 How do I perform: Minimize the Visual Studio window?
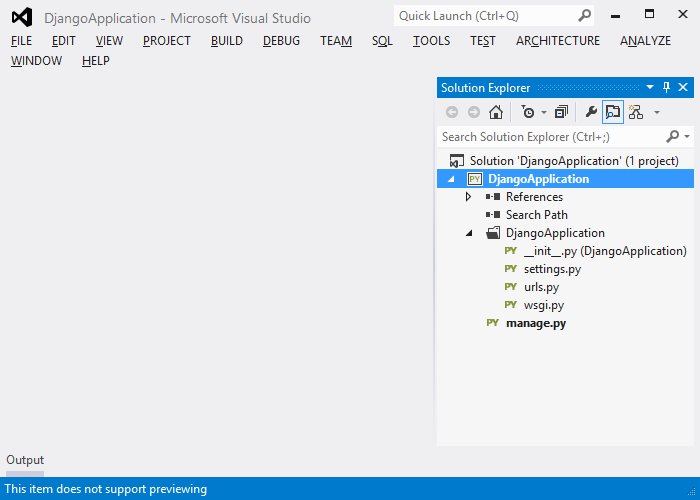(616, 15)
